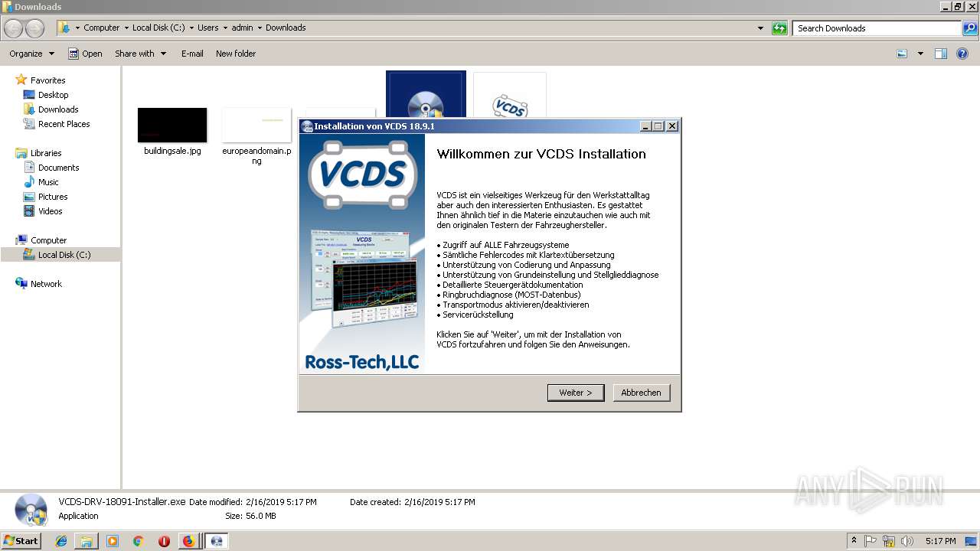The width and height of the screenshot is (980, 551).
Task: Select Computer in the navigation pane
Action: 48,240
